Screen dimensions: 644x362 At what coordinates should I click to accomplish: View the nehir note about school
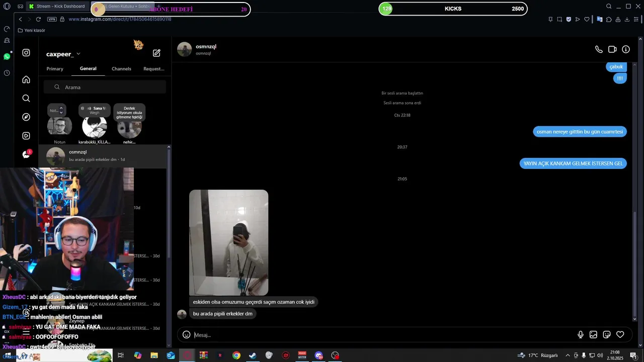pyautogui.click(x=129, y=125)
